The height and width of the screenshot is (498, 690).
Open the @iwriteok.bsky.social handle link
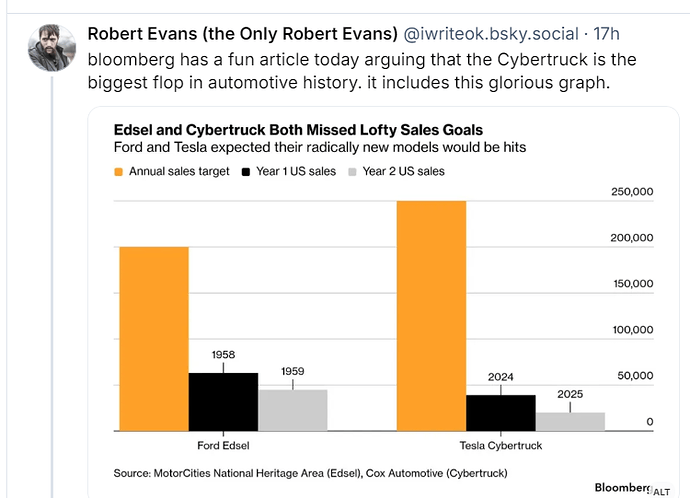491,34
